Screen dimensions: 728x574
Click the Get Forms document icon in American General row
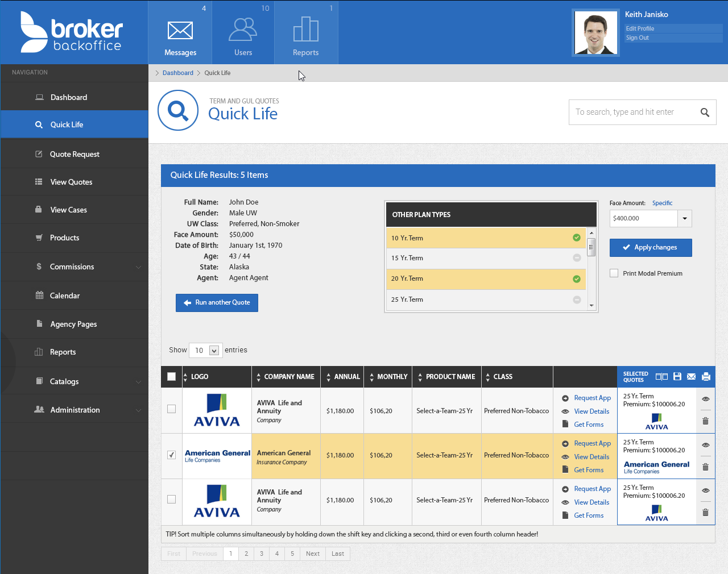[565, 470]
